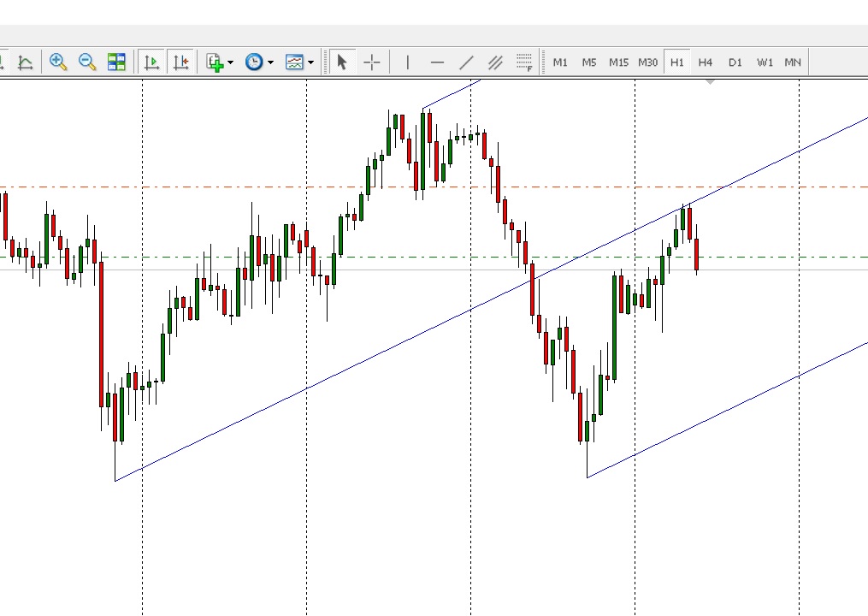Select the Crosshair tool

click(x=372, y=62)
